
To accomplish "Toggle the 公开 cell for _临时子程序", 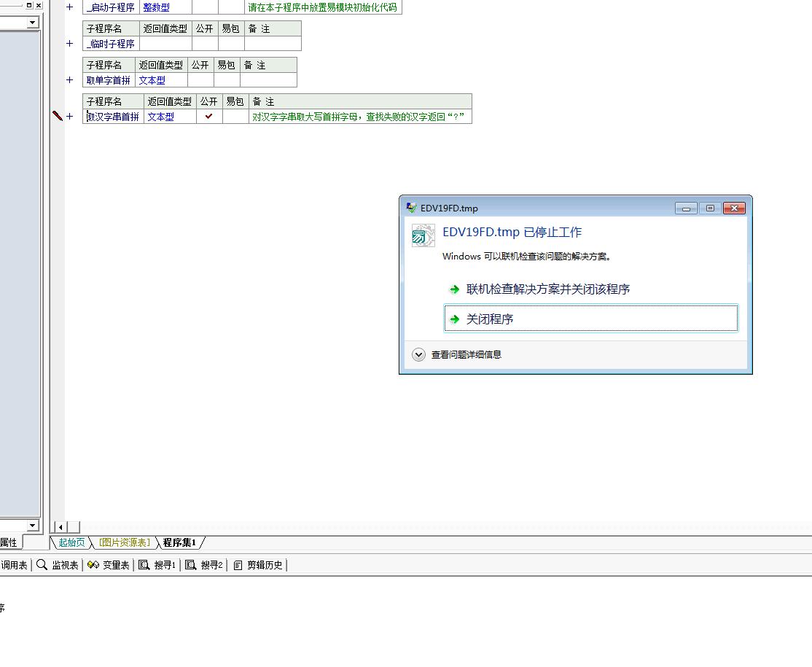I will pos(205,44).
